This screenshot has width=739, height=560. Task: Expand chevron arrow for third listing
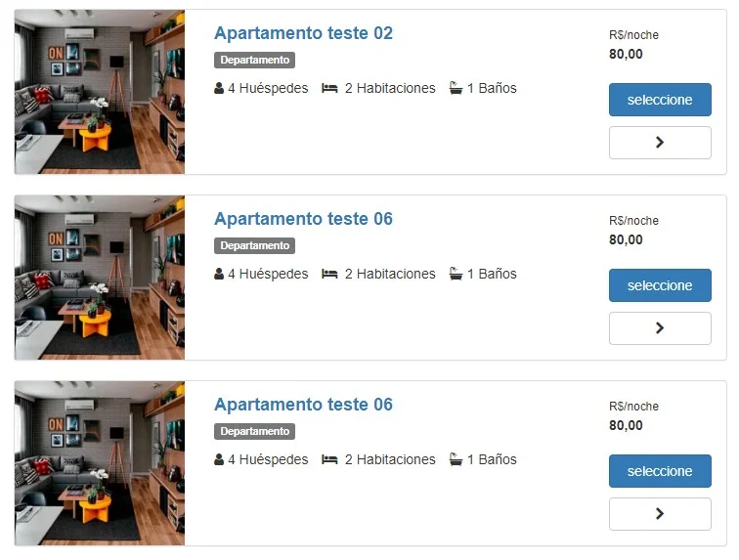pos(660,514)
